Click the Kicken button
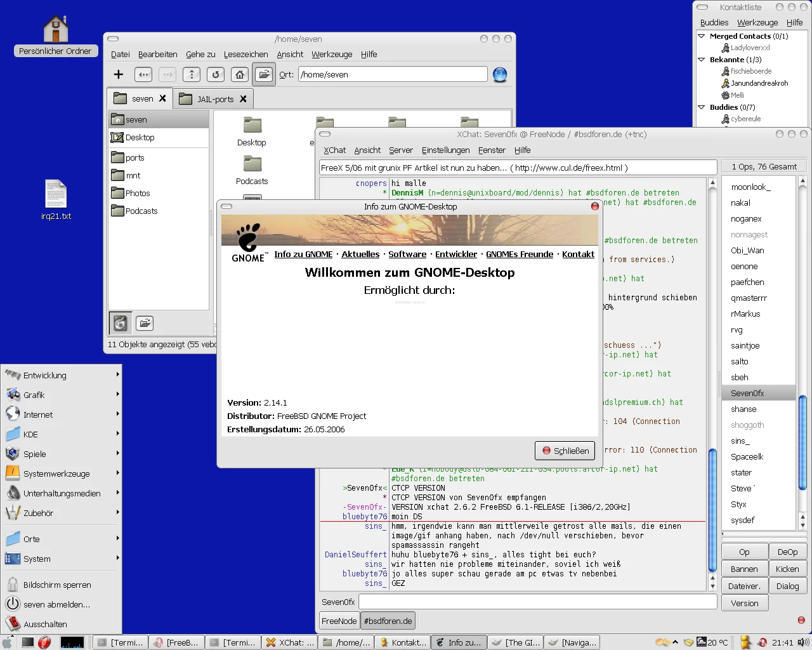Viewport: 812px width, 650px height. [x=787, y=569]
